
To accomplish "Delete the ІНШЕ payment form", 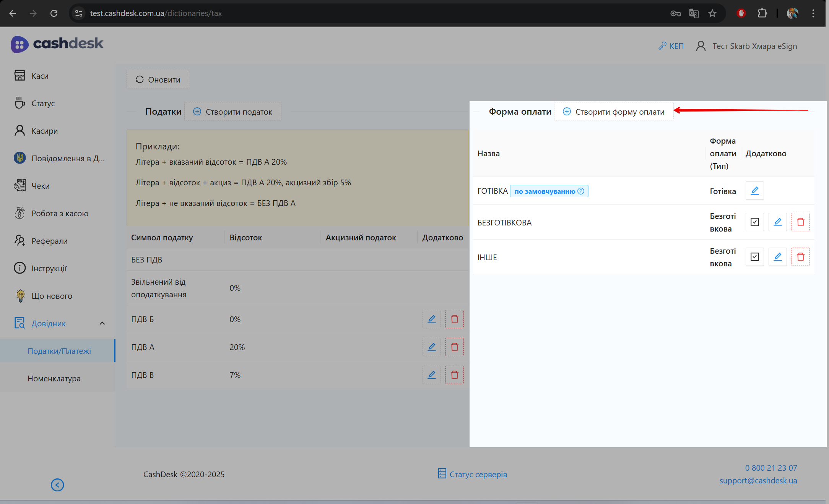I will pyautogui.click(x=800, y=257).
